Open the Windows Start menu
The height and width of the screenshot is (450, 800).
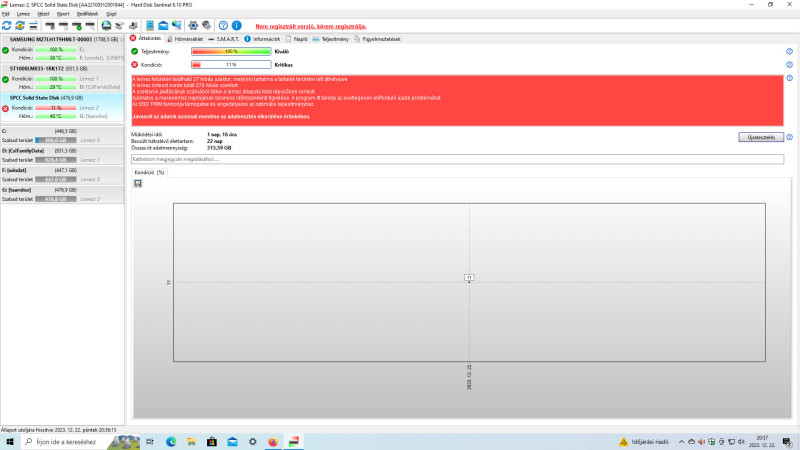point(10,442)
